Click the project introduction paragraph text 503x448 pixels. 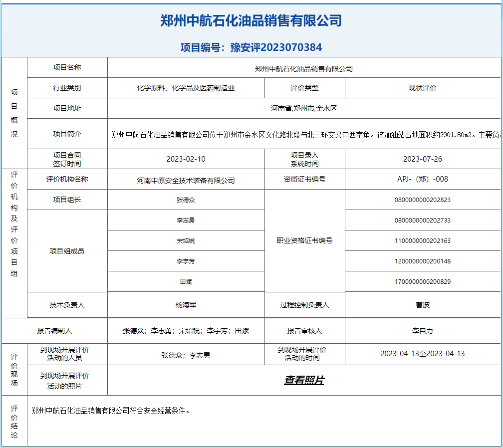(x=306, y=135)
